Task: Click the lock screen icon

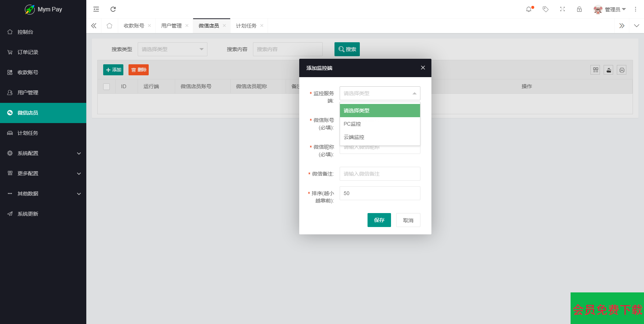Action: point(579,10)
